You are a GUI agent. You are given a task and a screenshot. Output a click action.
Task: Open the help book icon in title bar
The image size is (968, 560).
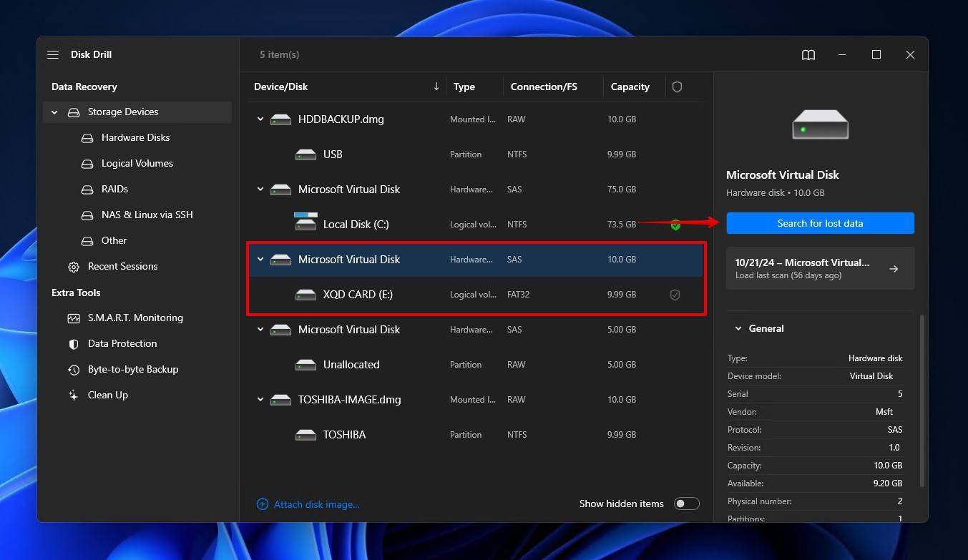[x=808, y=55]
